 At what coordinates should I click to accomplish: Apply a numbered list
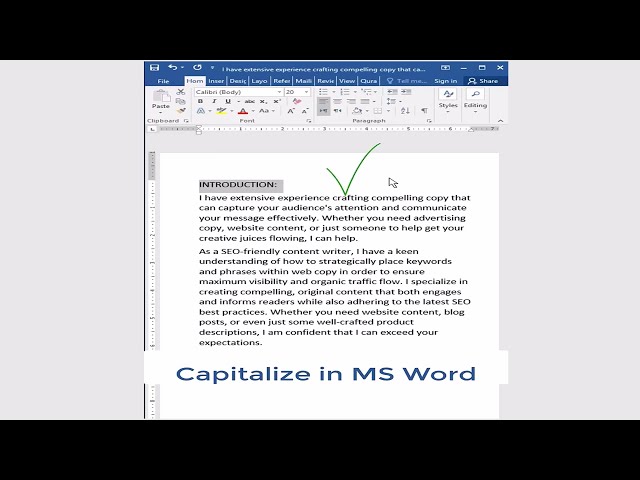tap(344, 92)
